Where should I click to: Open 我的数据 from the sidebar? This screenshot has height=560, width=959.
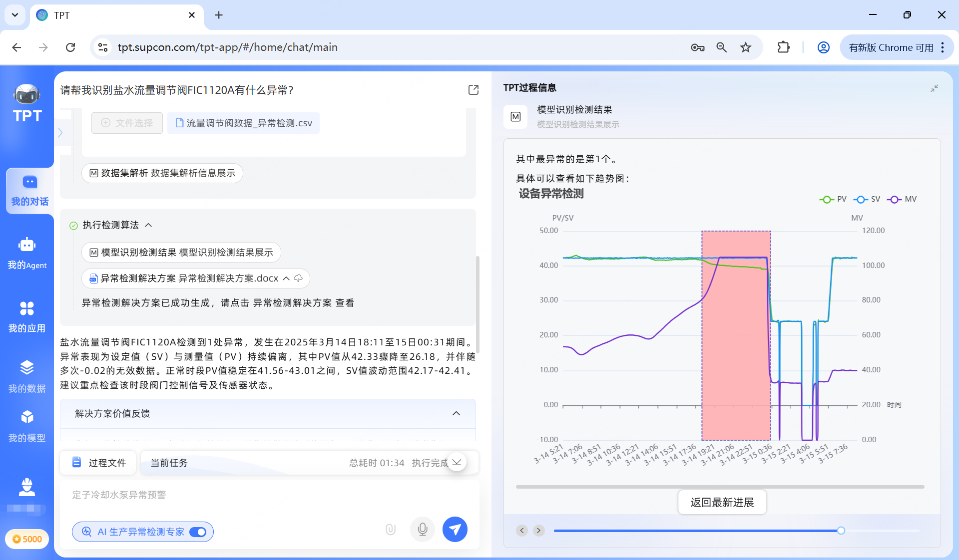point(27,377)
